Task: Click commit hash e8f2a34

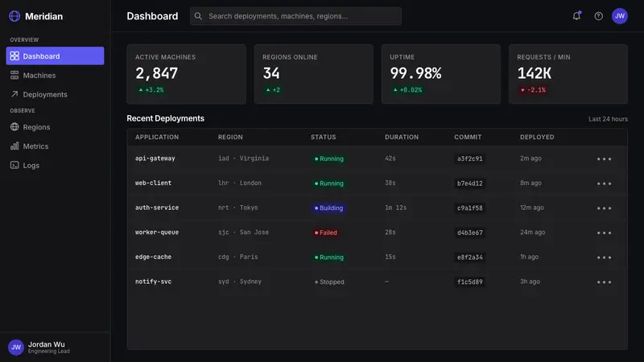Action: 470,257
